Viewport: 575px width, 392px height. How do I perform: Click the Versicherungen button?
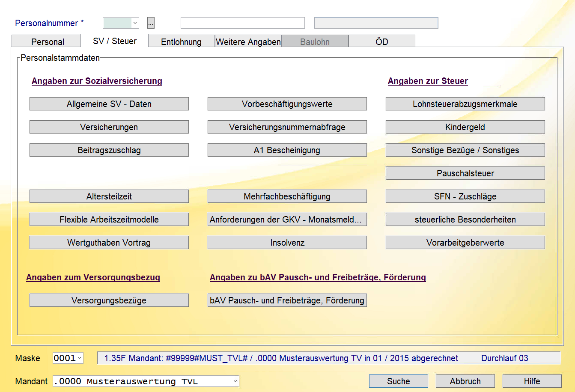point(109,127)
